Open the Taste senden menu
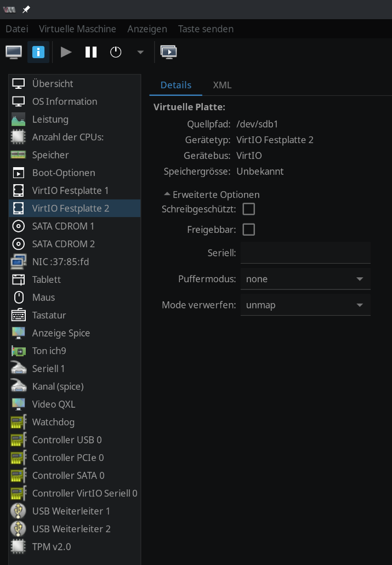The width and height of the screenshot is (392, 565). 206,29
